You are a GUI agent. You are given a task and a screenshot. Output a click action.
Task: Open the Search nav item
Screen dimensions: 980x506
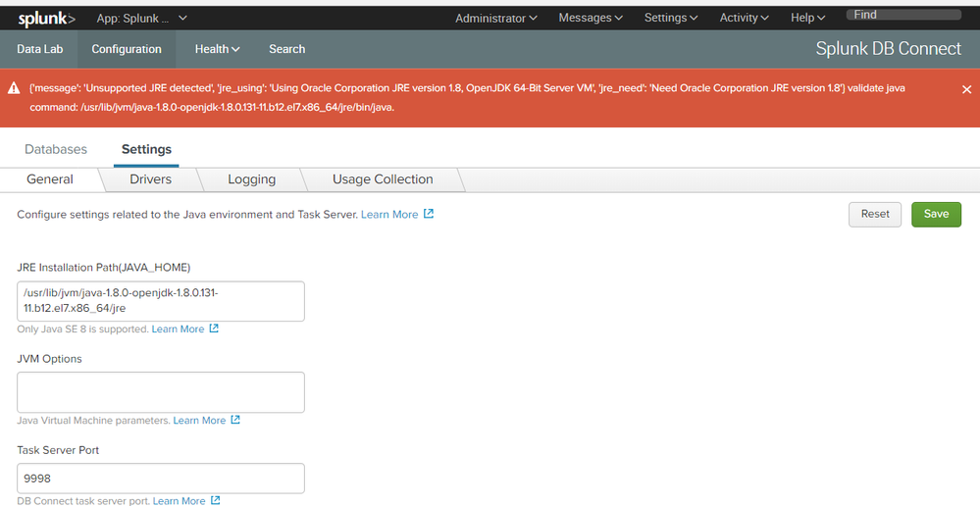pos(286,49)
